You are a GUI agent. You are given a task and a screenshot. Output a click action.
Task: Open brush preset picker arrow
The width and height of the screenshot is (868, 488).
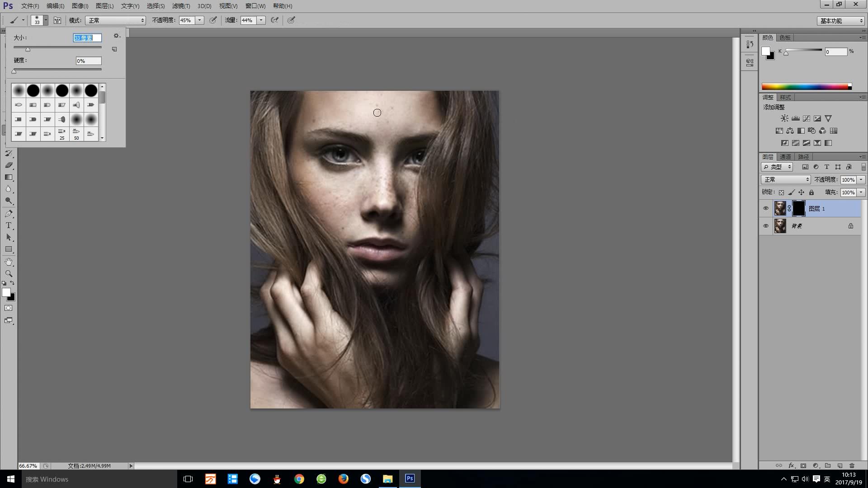46,20
